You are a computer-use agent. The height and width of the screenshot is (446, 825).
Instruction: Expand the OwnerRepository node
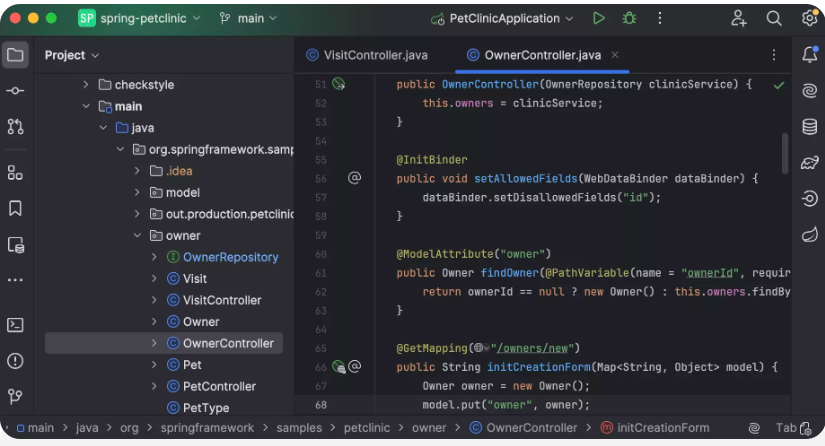pos(154,257)
